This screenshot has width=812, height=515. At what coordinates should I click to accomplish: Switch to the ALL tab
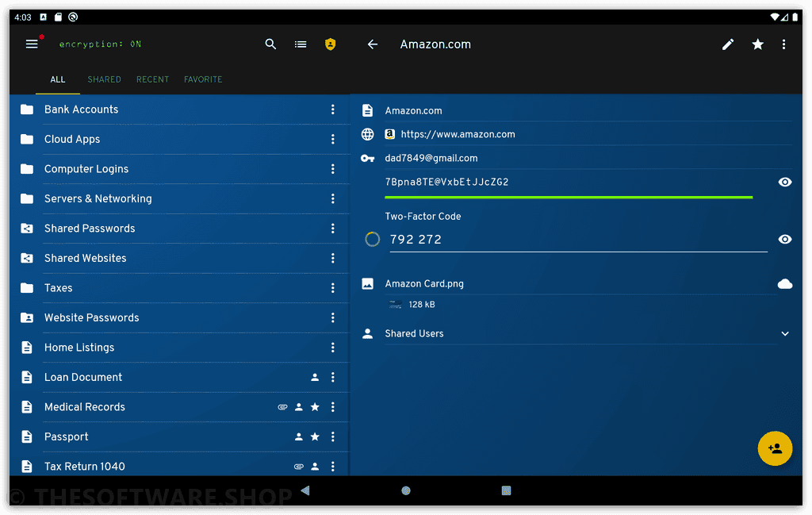coord(57,79)
